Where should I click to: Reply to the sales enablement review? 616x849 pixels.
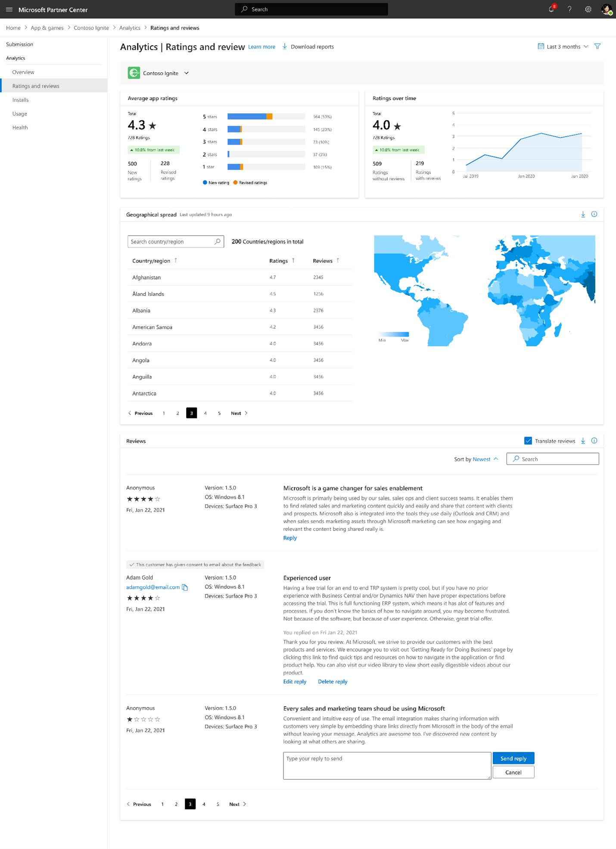click(290, 538)
